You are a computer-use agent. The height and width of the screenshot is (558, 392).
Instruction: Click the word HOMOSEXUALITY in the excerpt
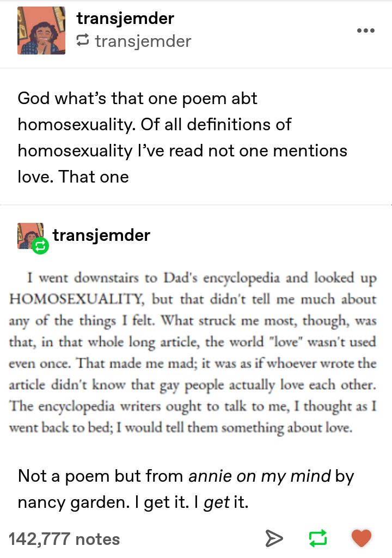point(76,299)
